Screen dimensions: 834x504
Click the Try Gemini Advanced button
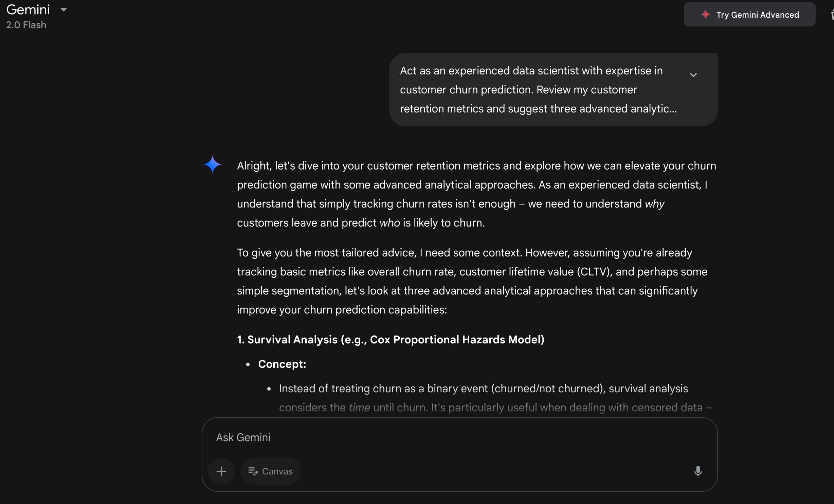click(x=749, y=15)
